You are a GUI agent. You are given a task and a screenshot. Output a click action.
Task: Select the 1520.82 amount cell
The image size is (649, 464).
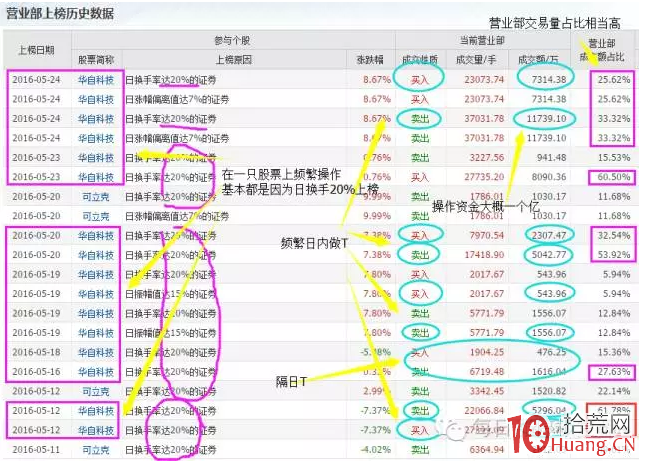(549, 391)
